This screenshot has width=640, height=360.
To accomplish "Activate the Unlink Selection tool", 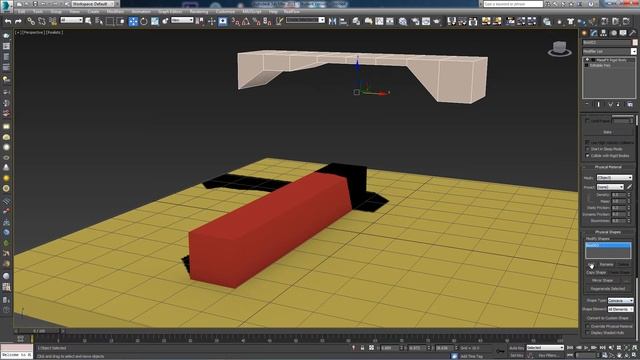I will (x=42, y=21).
